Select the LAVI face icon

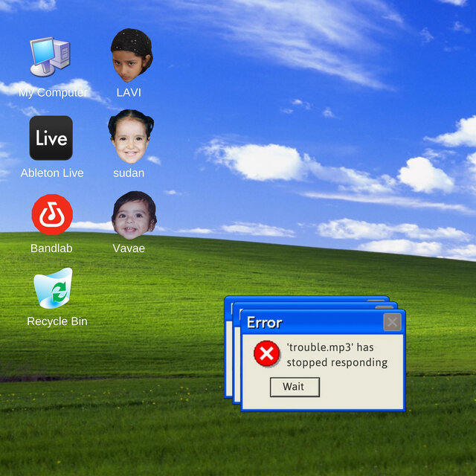point(132,55)
